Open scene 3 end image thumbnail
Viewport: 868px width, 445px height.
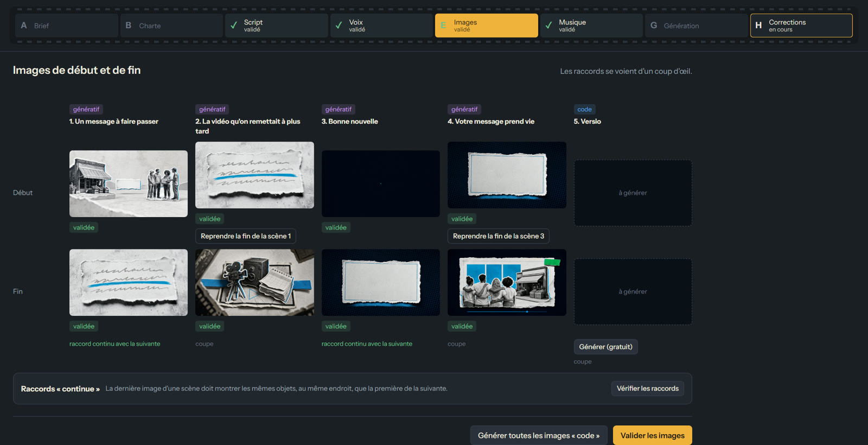[381, 282]
